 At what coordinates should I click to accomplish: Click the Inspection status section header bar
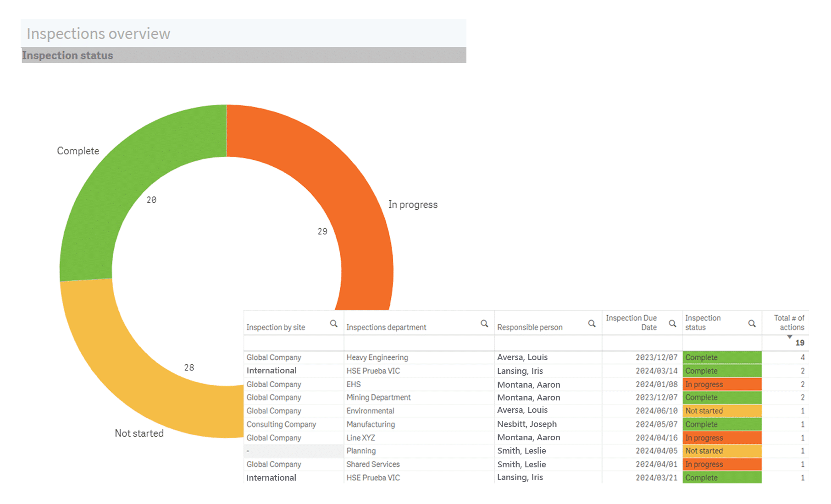(x=68, y=55)
